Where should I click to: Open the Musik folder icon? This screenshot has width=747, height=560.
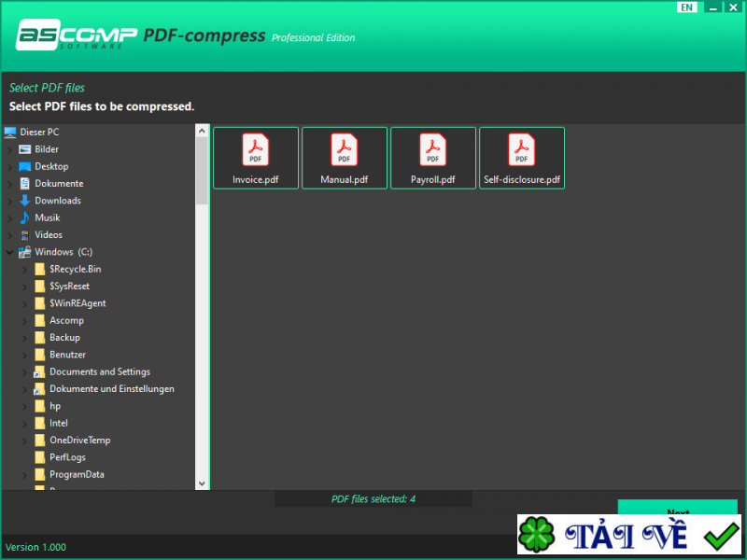click(25, 217)
